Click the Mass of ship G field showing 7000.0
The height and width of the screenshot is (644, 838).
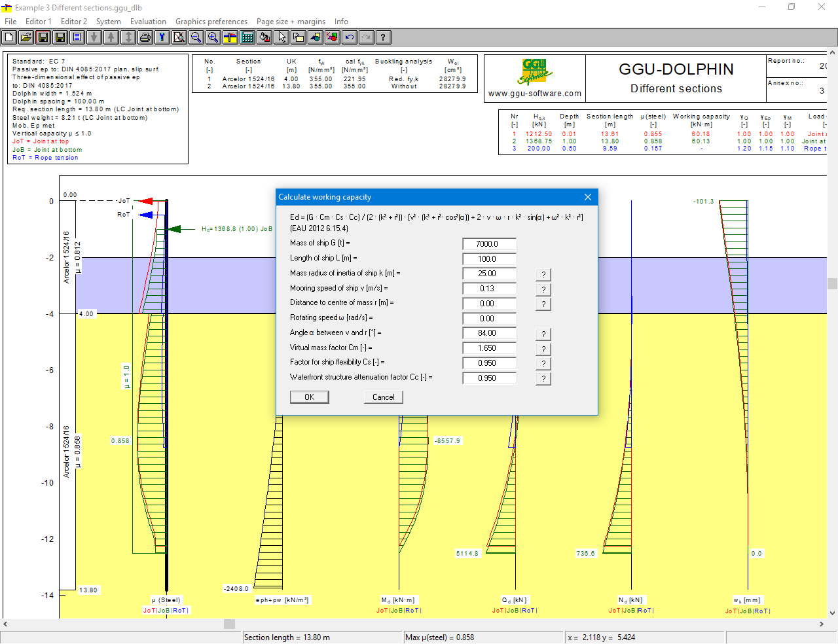point(489,244)
